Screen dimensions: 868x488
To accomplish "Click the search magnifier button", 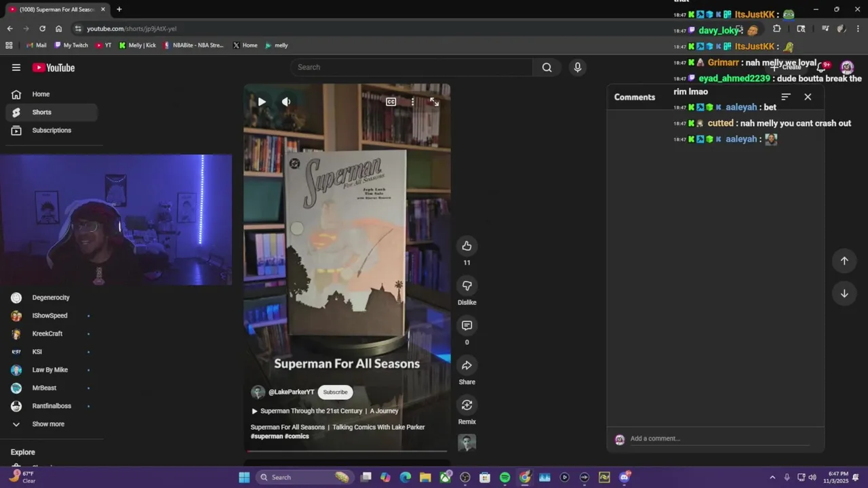I will tap(547, 67).
